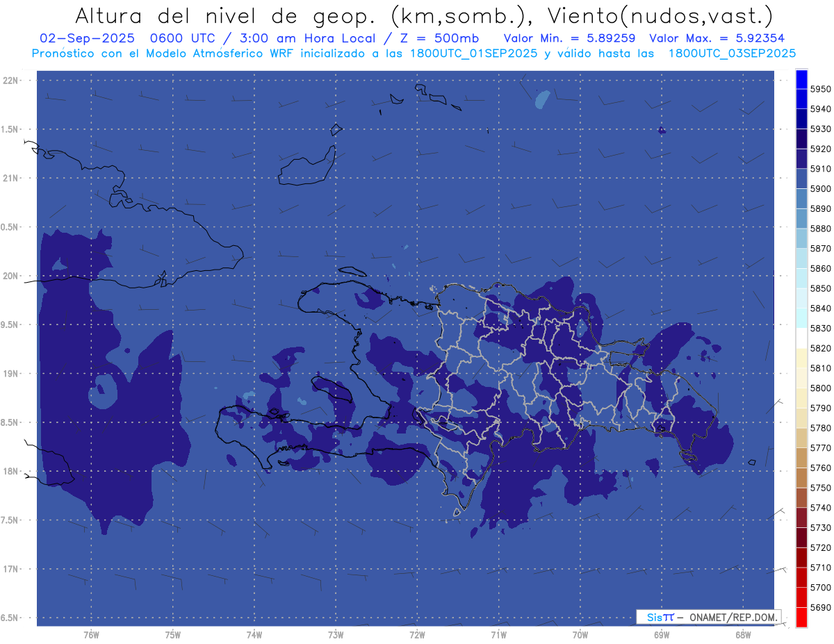Click the '5740' colorbar value

(820, 508)
